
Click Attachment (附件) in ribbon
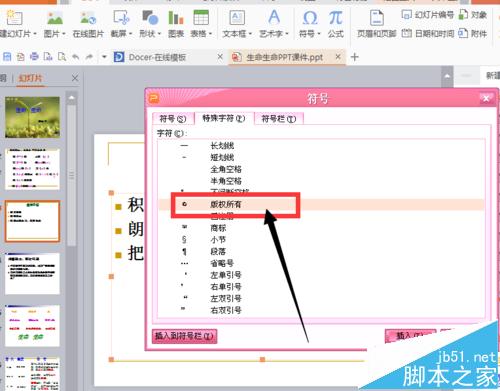473,33
